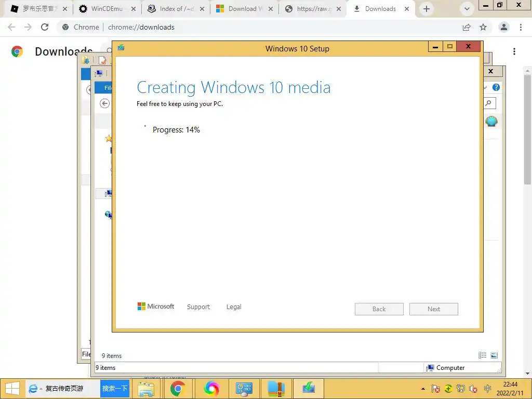
Task: Toggle the 中 input method indicator
Action: point(487,389)
